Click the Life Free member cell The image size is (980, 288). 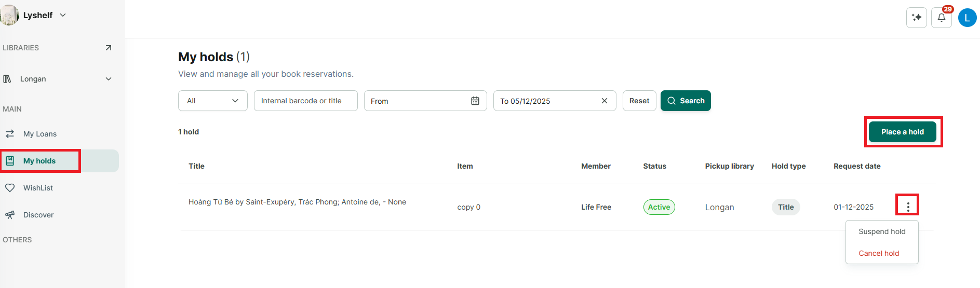(596, 207)
